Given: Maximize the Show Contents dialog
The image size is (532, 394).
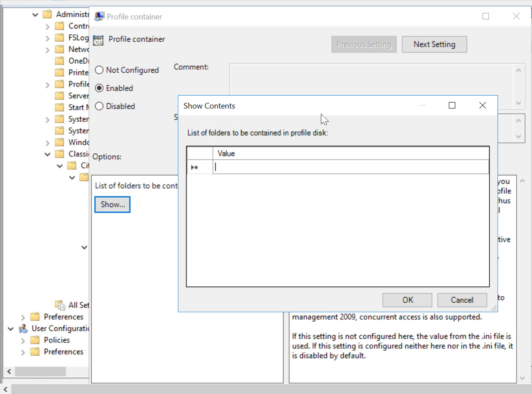Looking at the screenshot, I should (452, 105).
